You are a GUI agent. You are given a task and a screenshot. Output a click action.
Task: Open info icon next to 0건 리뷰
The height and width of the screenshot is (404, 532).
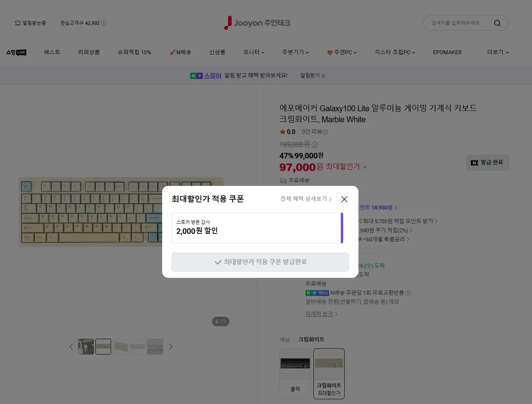pyautogui.click(x=325, y=132)
